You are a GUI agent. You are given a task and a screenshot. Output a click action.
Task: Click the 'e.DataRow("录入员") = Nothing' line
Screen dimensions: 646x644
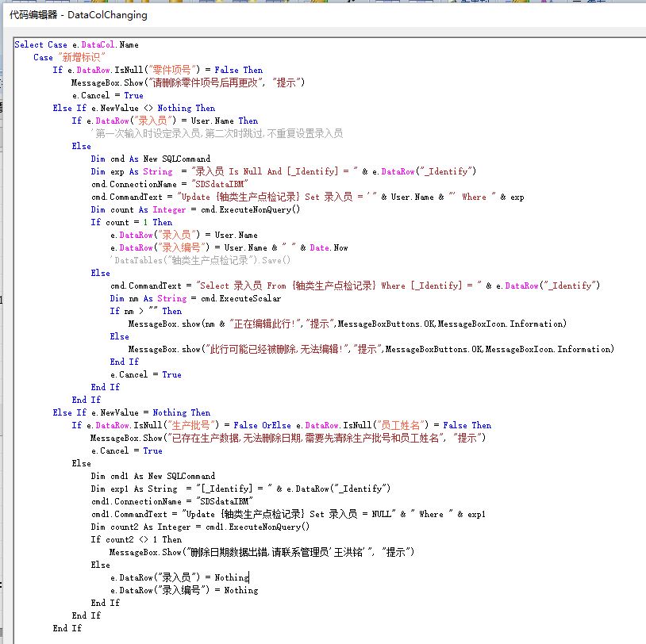pos(179,577)
